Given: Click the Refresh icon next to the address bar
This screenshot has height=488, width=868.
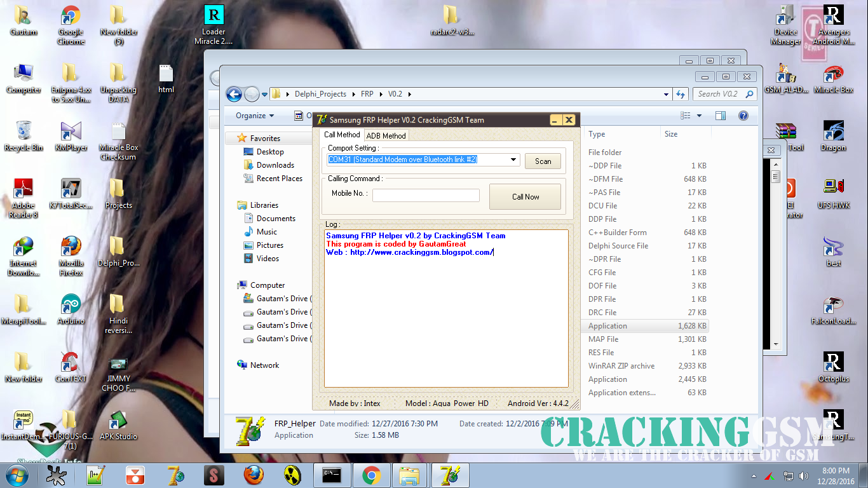Looking at the screenshot, I should point(679,93).
